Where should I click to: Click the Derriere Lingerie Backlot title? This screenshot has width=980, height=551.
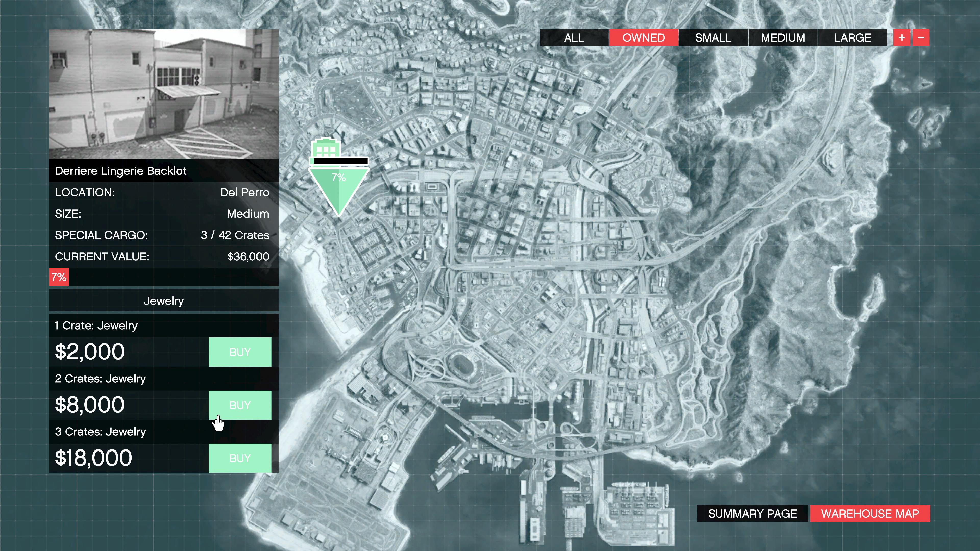(x=121, y=171)
